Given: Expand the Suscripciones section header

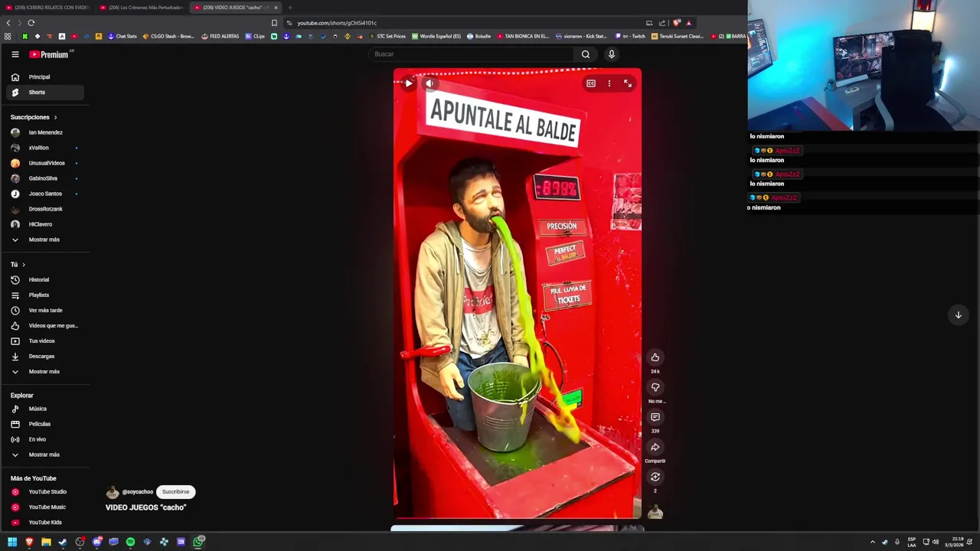Looking at the screenshot, I should (x=34, y=117).
